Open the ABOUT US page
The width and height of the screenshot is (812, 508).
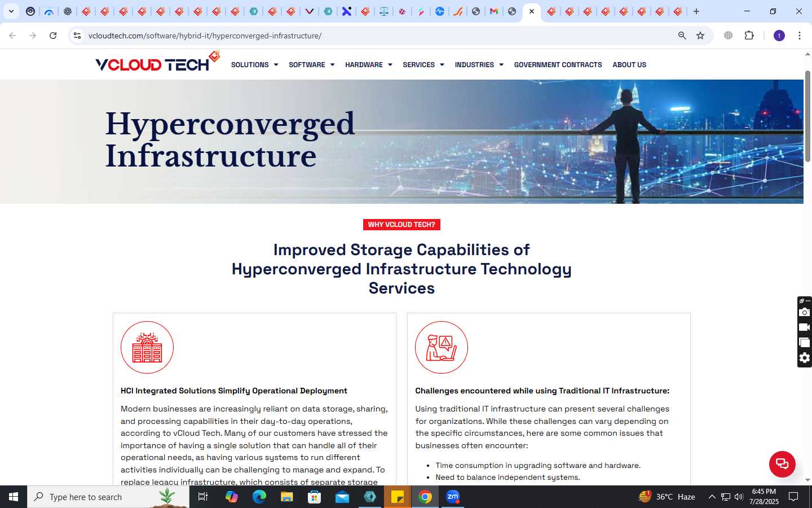tap(629, 65)
